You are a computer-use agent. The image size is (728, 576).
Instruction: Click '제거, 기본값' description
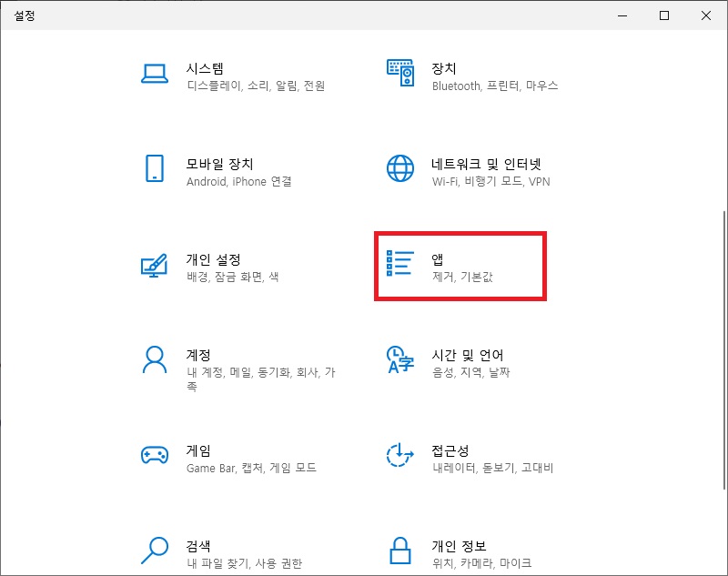462,278
